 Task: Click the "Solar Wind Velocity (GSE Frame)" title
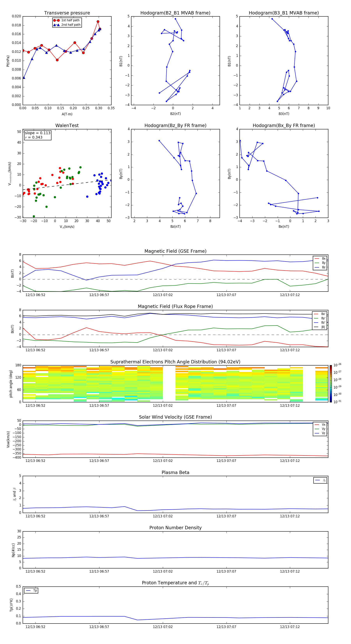[175, 417]
